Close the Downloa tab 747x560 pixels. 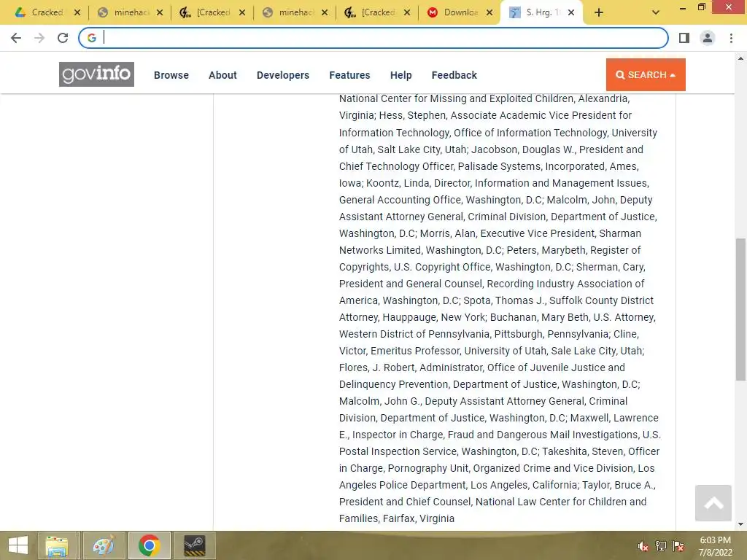coord(489,13)
